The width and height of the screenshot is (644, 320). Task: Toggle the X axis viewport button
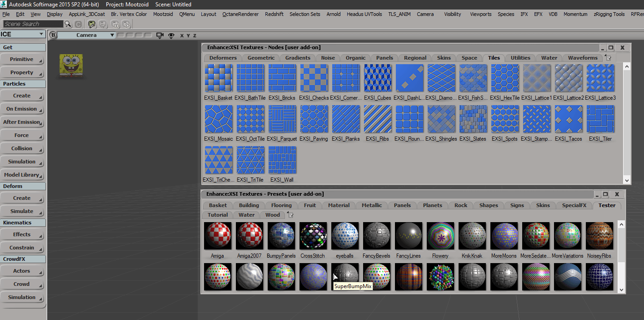click(x=182, y=36)
